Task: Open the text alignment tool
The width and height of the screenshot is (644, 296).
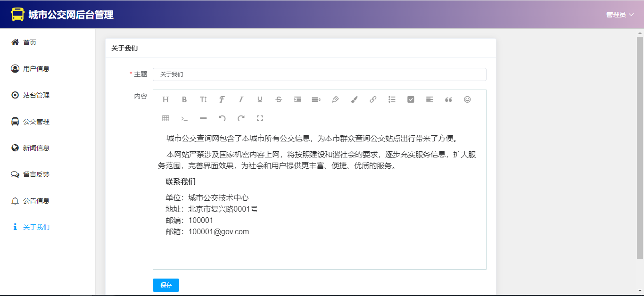Action: [x=429, y=99]
